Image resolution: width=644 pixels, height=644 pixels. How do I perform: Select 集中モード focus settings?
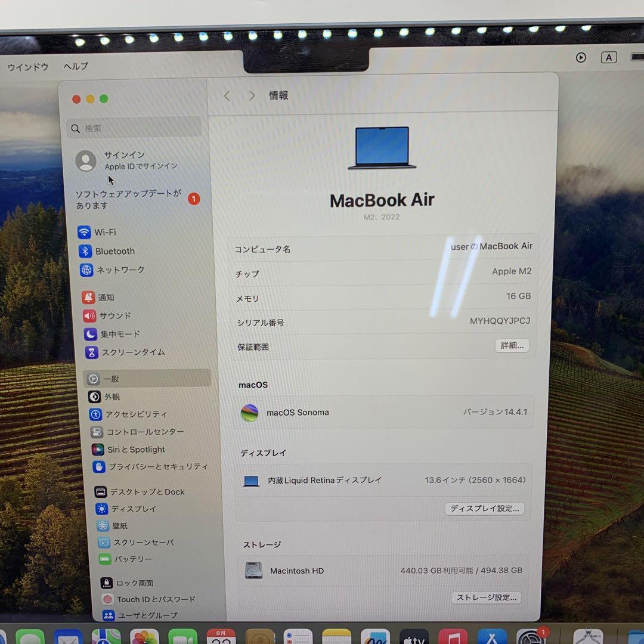point(112,334)
